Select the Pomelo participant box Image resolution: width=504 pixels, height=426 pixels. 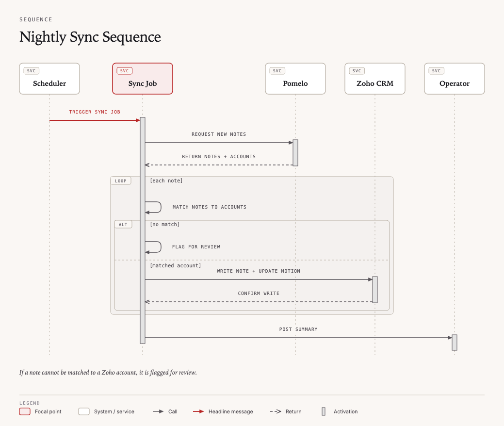pyautogui.click(x=295, y=79)
